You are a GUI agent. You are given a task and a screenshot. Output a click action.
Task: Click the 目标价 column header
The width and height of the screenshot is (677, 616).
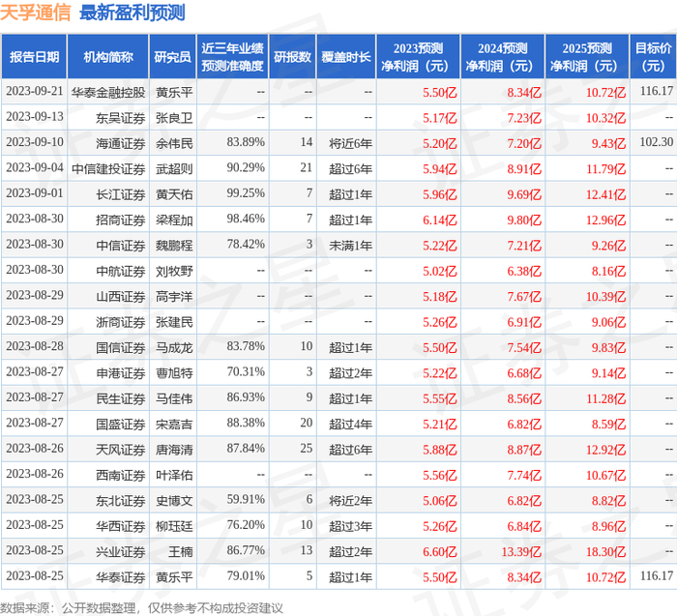[x=653, y=57]
